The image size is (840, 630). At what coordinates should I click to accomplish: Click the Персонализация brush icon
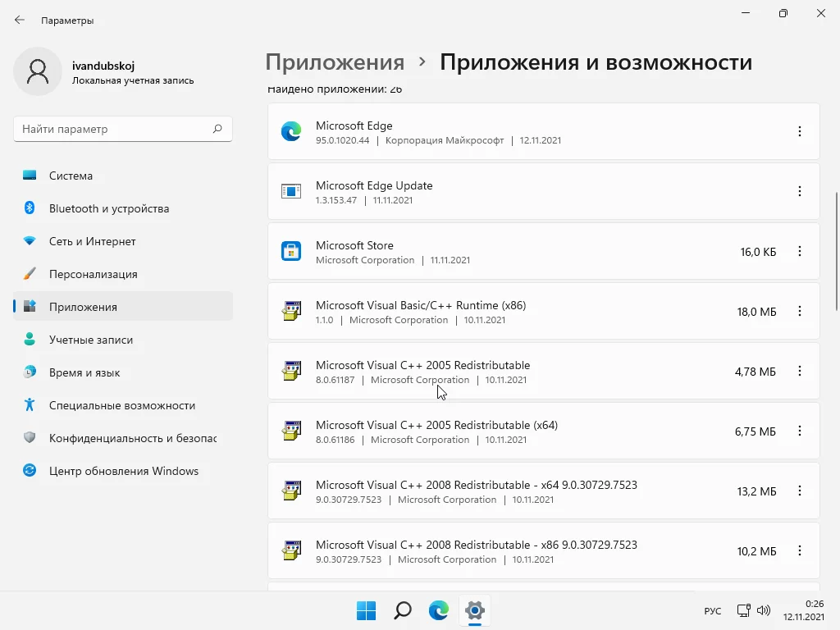[30, 274]
